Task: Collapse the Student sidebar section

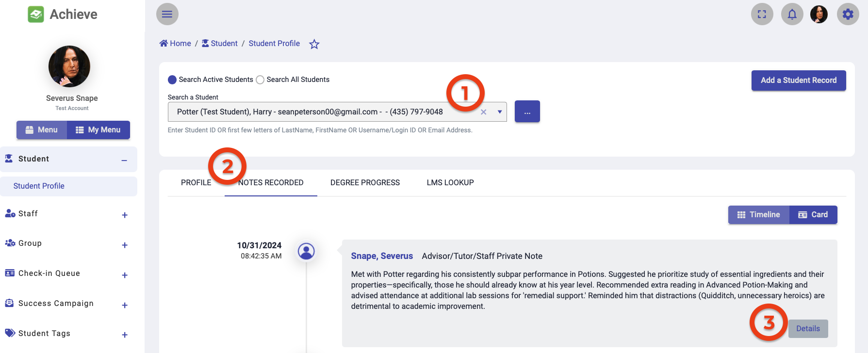Action: tap(124, 160)
